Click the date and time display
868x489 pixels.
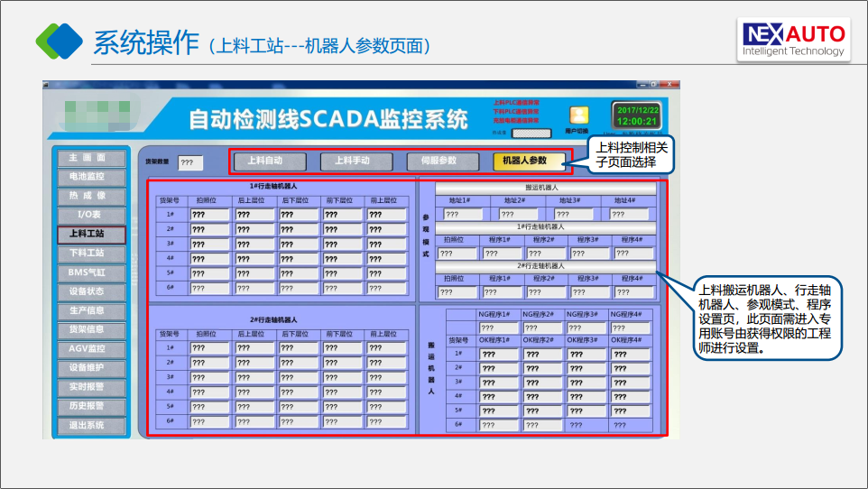[x=637, y=115]
